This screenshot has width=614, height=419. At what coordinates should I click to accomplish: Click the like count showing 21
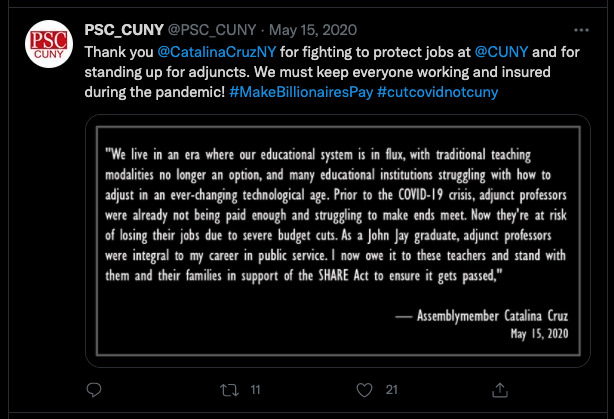392,388
